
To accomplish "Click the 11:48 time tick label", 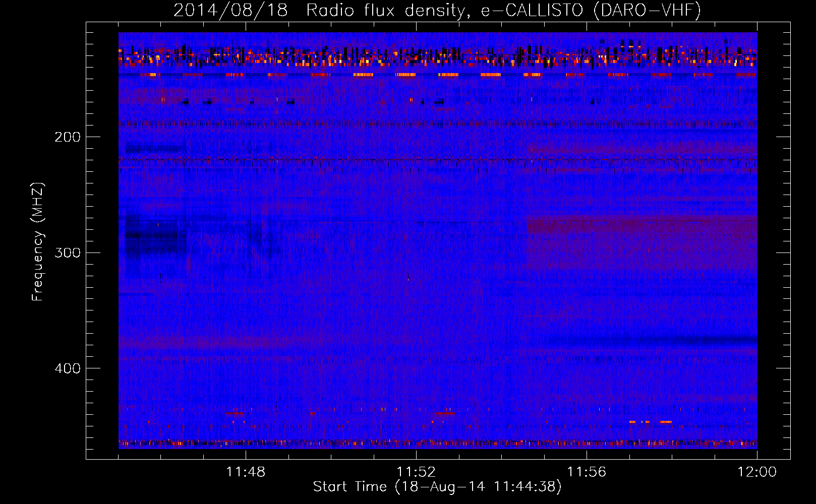I will coord(246,472).
